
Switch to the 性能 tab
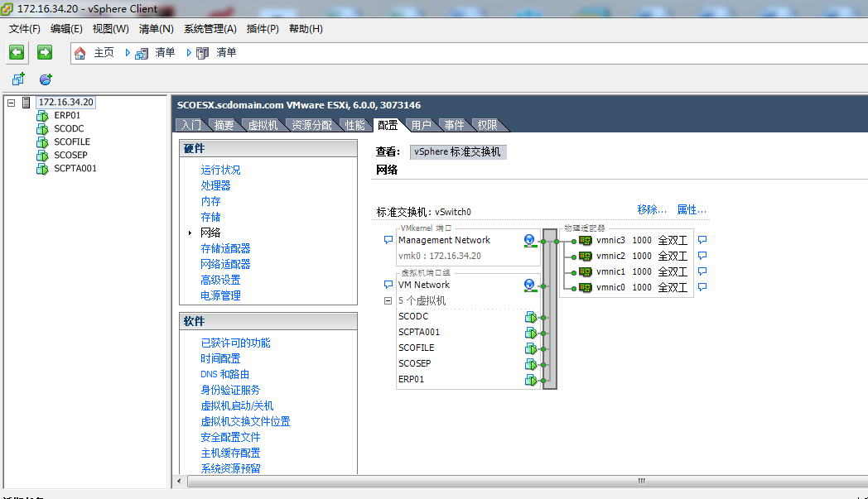pyautogui.click(x=354, y=125)
